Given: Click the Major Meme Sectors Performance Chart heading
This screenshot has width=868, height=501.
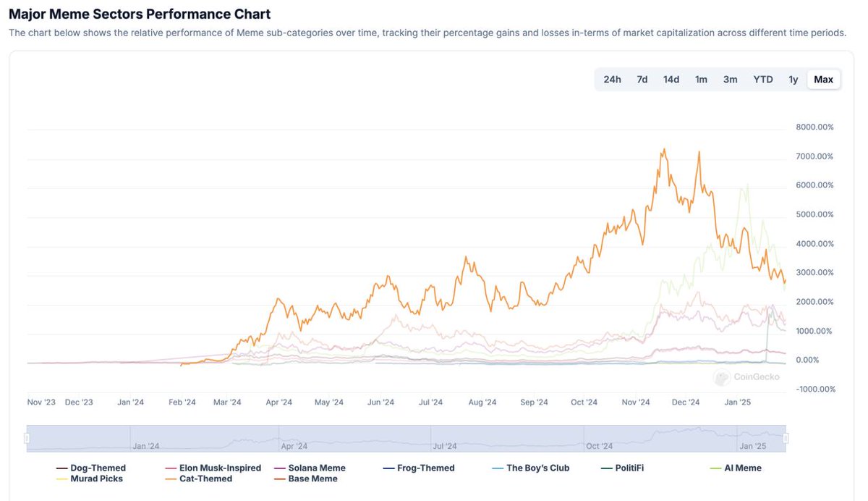Looking at the screenshot, I should [x=140, y=14].
